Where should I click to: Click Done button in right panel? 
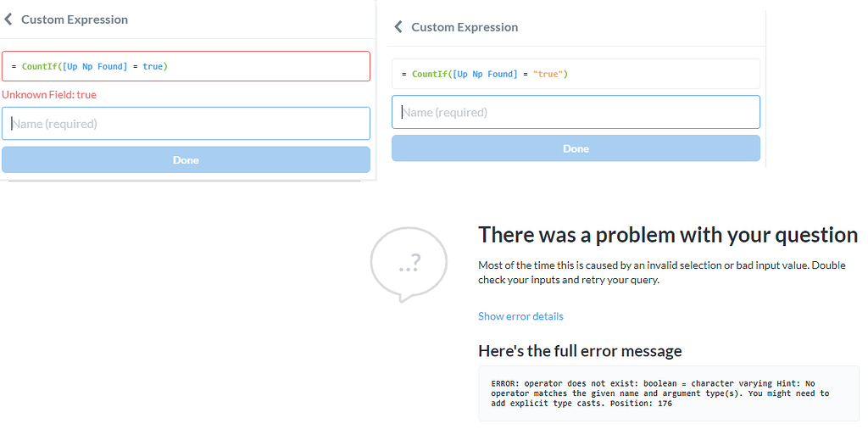(576, 148)
